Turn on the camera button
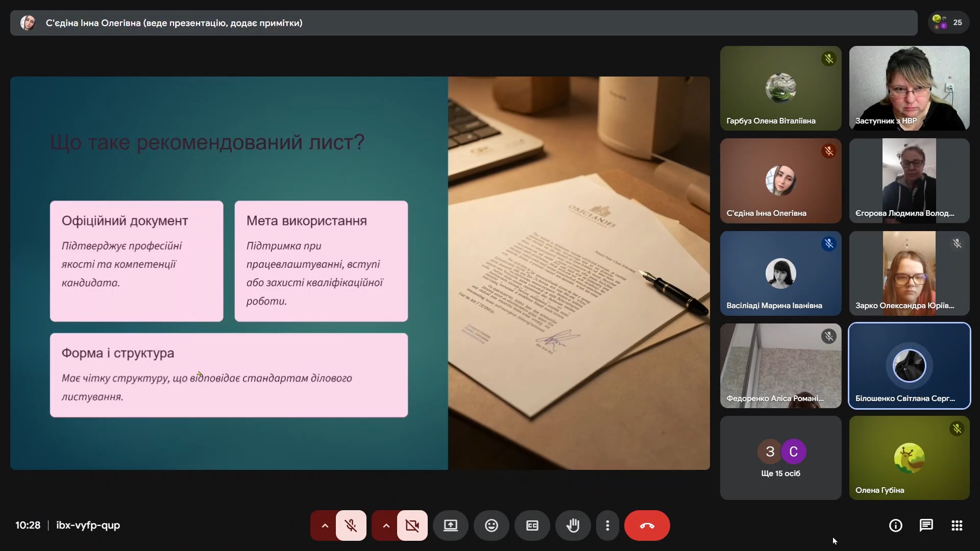This screenshot has height=551, width=980. 412,525
